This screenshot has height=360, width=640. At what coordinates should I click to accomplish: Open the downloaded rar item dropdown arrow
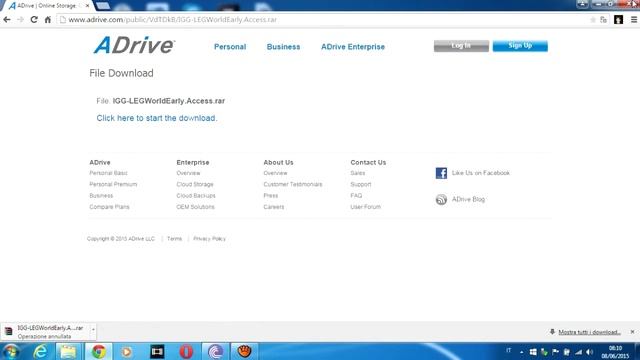pyautogui.click(x=93, y=329)
